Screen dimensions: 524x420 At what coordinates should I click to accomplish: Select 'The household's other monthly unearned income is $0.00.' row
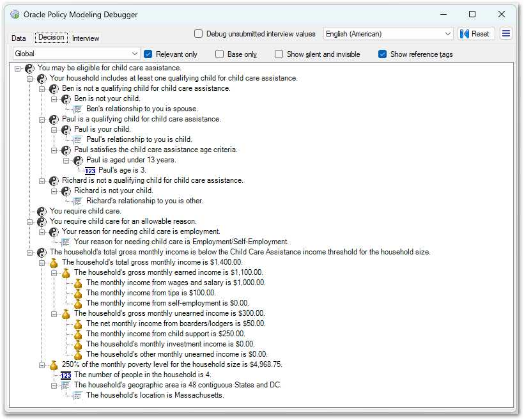pyautogui.click(x=177, y=354)
